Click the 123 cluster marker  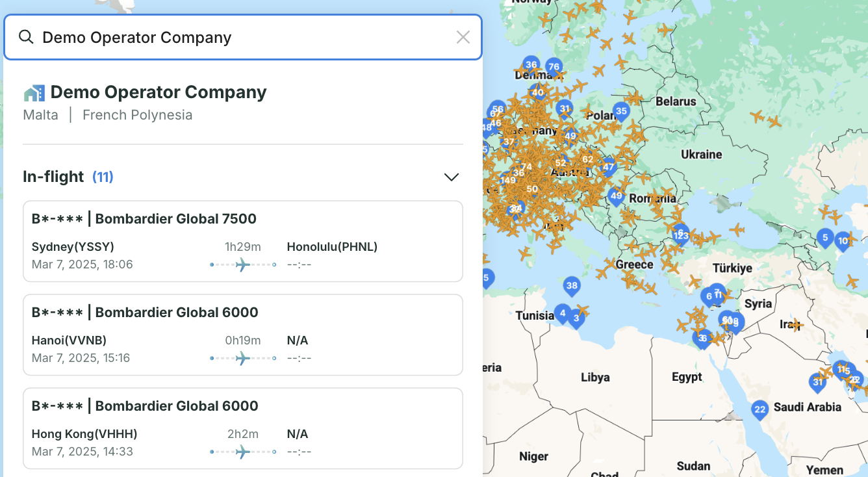[681, 236]
